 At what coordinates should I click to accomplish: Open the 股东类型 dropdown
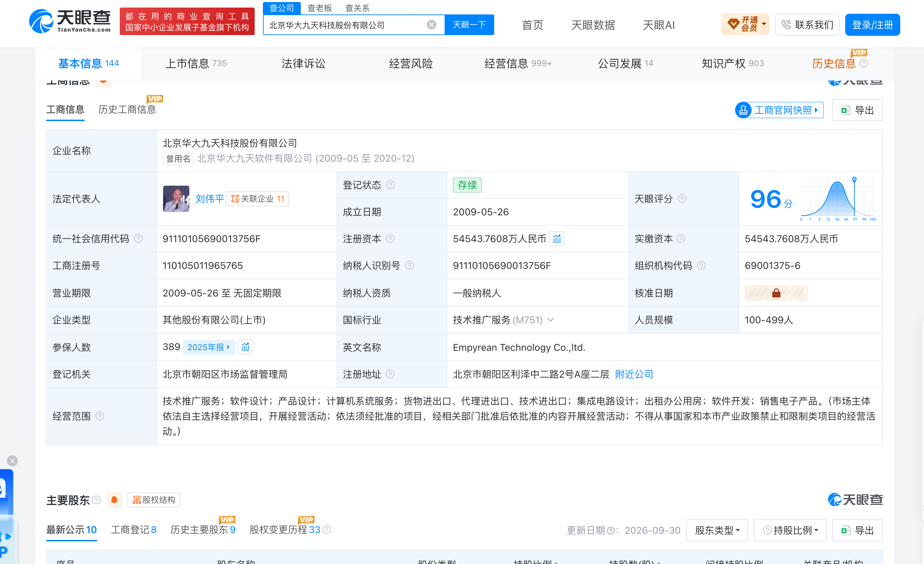[x=717, y=530]
